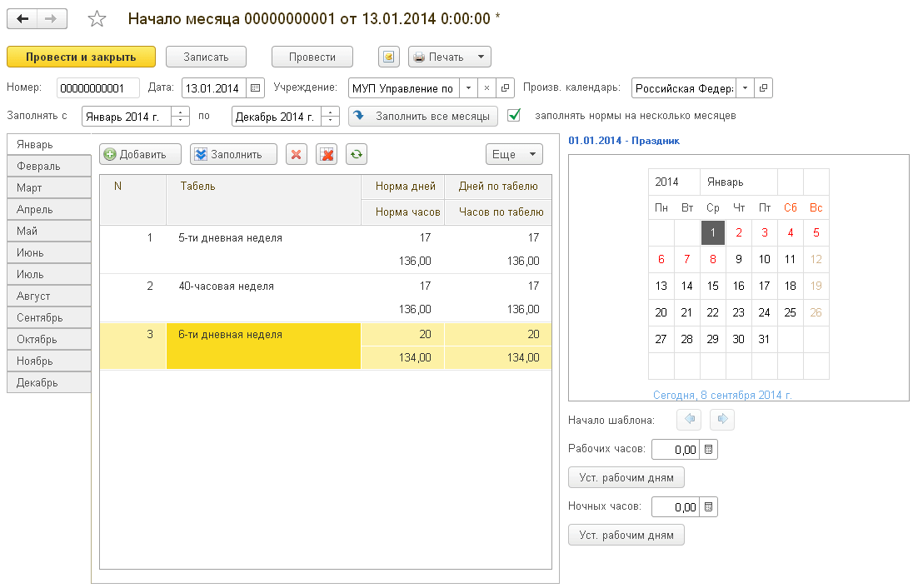The width and height of the screenshot is (918, 588).
Task: Adjust the Декабрь 2014 г. month spinner
Action: 330,116
